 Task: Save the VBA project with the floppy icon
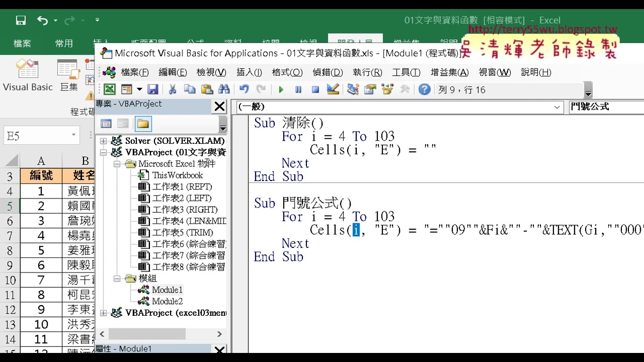point(153,89)
